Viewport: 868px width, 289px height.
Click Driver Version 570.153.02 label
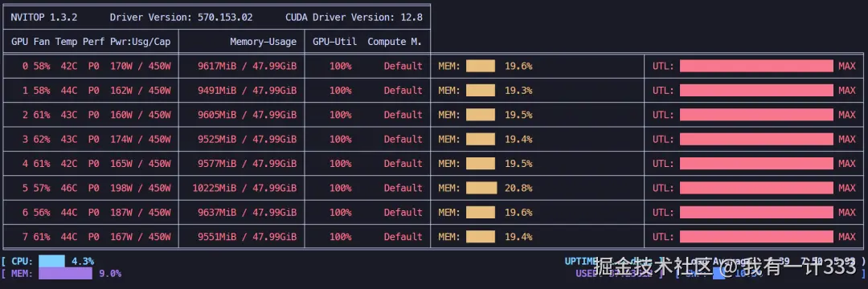(181, 18)
